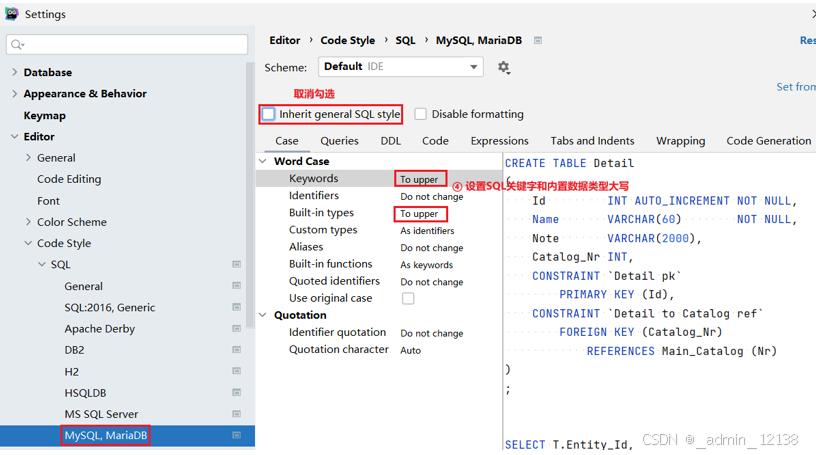Click the project icon on the DB2 row
Viewport: 816px width, 455px height.
point(236,350)
